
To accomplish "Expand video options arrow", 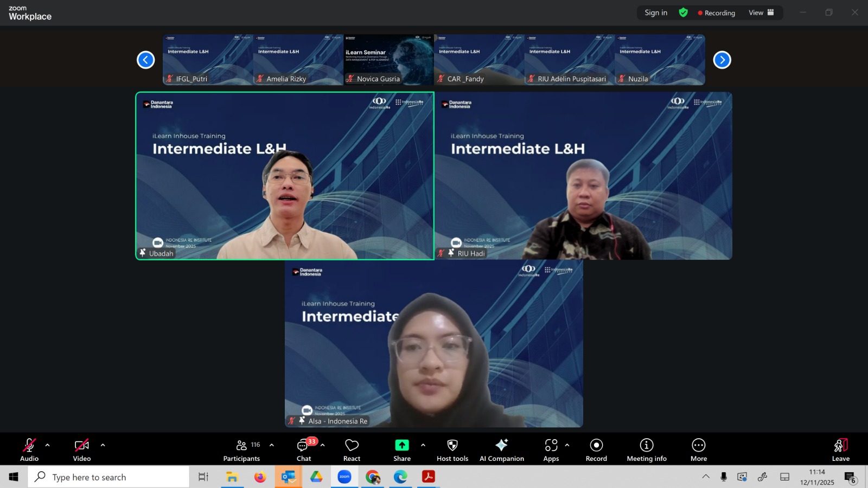I will [x=103, y=445].
